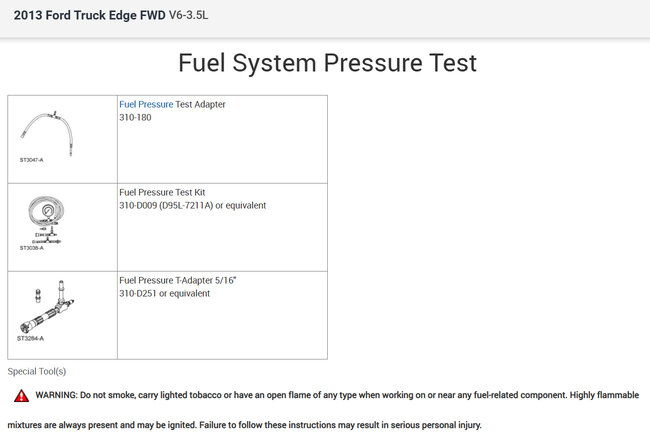Click the Fuel System Pressure Test heading
Screen dimensions: 650x439
pyautogui.click(x=327, y=63)
